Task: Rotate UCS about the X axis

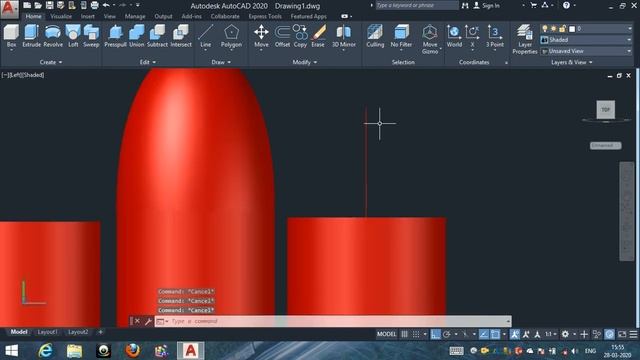Action: click(x=472, y=36)
